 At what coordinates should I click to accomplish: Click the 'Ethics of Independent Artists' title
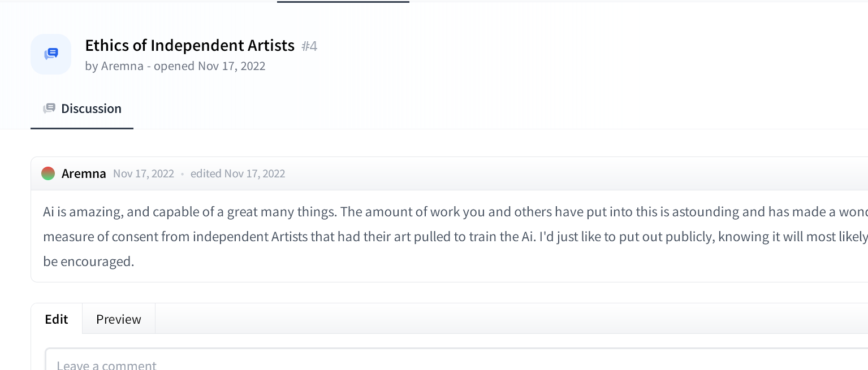tap(190, 45)
